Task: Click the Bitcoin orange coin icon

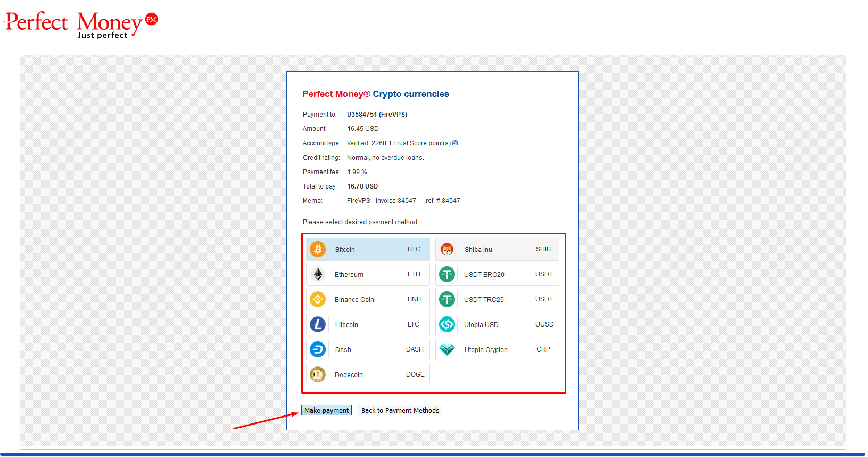Action: pyautogui.click(x=318, y=249)
